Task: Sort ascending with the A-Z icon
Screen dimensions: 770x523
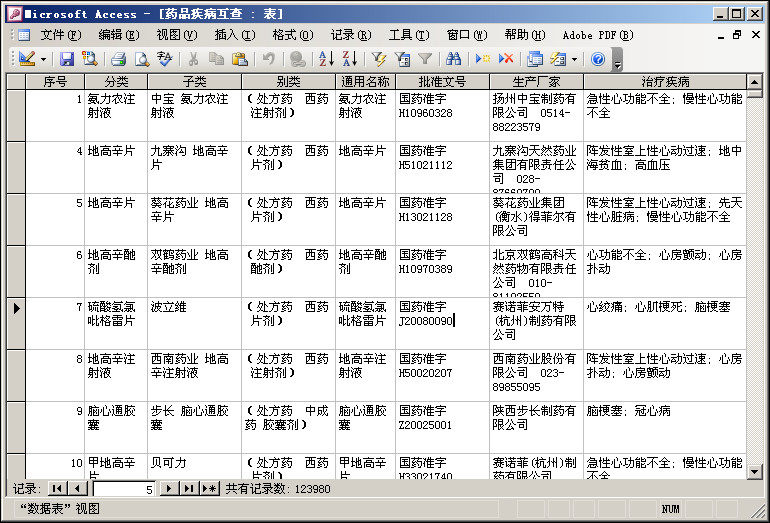Action: click(x=327, y=59)
